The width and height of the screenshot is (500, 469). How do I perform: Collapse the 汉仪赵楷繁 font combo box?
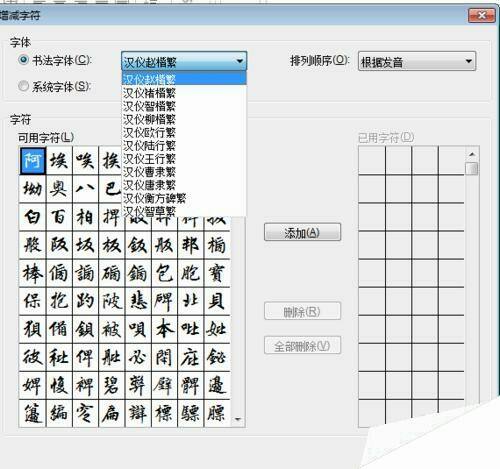coord(184,61)
